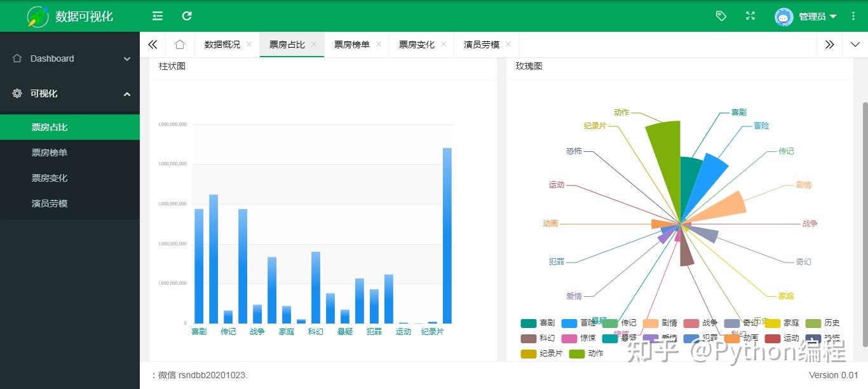Click the refresh icon in the top bar

(186, 15)
